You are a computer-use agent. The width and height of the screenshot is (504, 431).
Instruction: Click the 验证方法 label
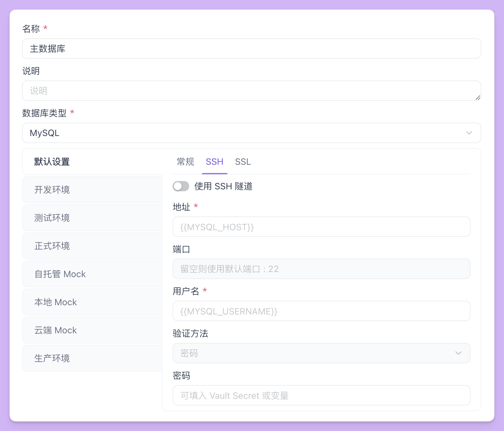click(x=190, y=333)
